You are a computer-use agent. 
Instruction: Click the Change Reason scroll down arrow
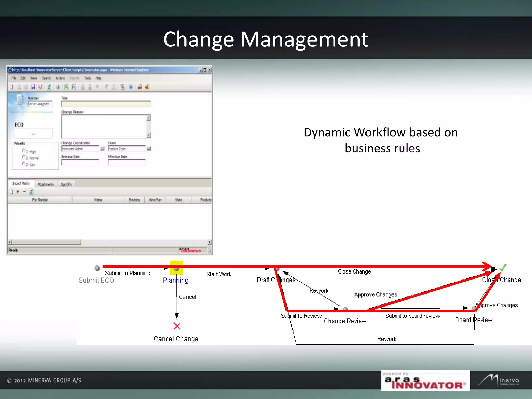[149, 135]
